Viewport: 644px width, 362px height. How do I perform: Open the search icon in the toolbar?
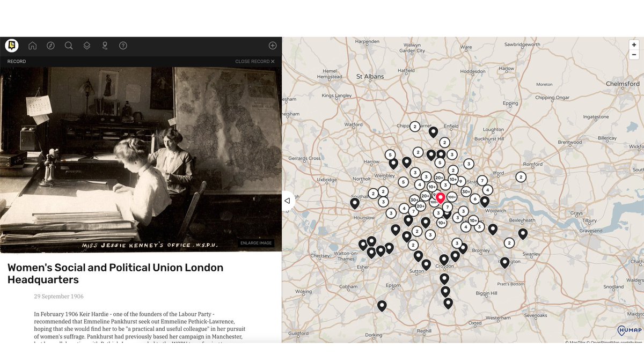[69, 46]
